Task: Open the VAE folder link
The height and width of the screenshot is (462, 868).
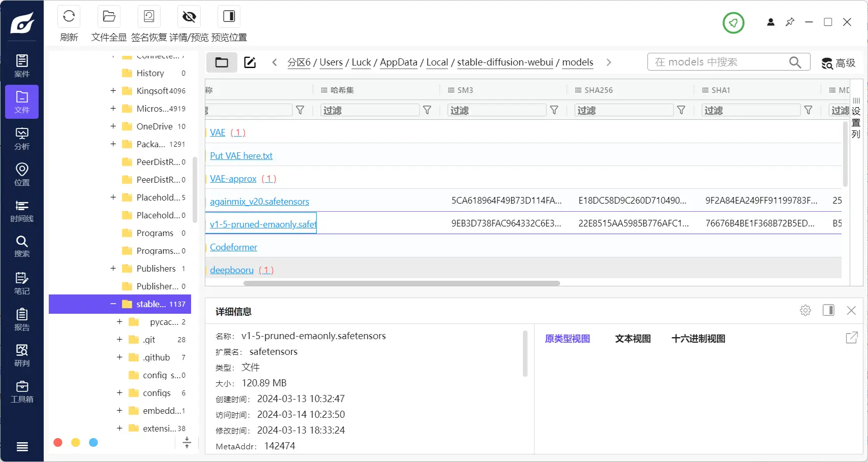Action: pos(218,133)
